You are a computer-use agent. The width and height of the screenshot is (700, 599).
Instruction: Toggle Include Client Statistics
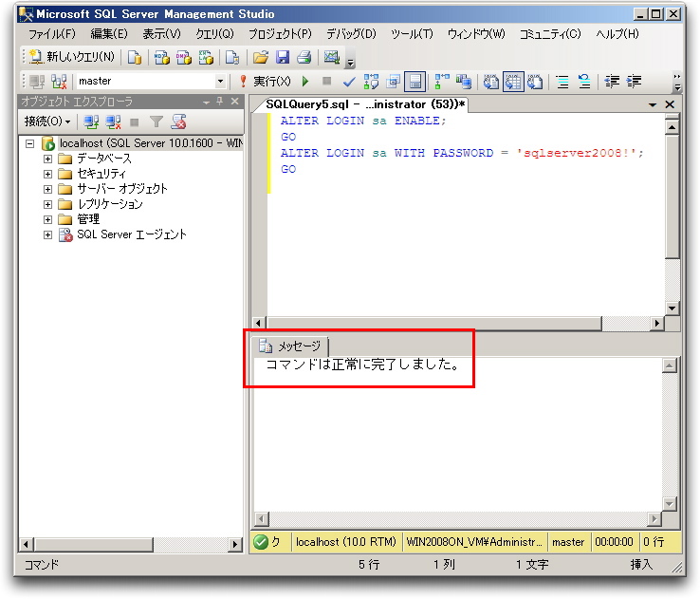click(x=464, y=82)
